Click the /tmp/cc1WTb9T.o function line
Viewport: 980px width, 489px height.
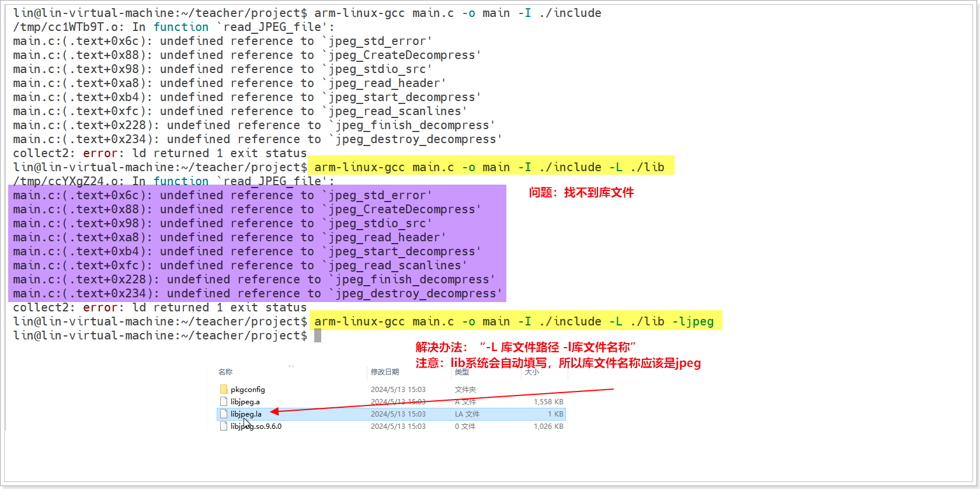tap(174, 27)
